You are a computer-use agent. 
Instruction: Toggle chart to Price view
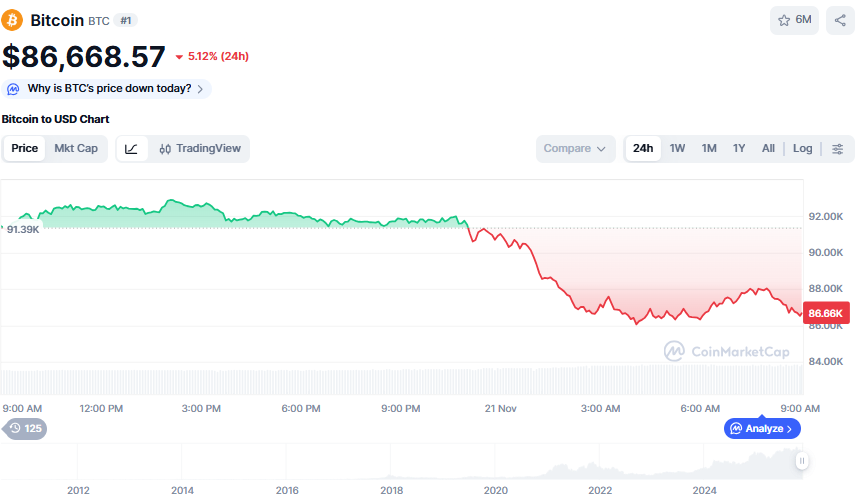tap(25, 149)
